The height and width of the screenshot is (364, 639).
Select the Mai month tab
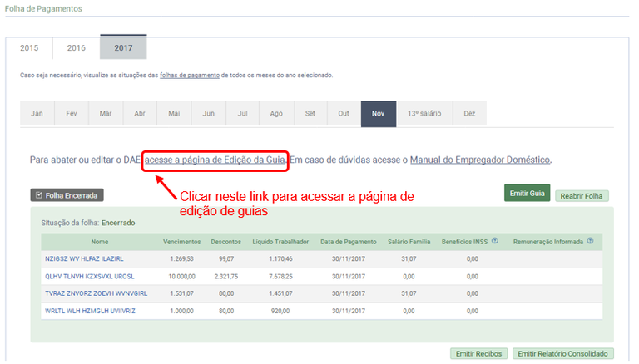174,114
